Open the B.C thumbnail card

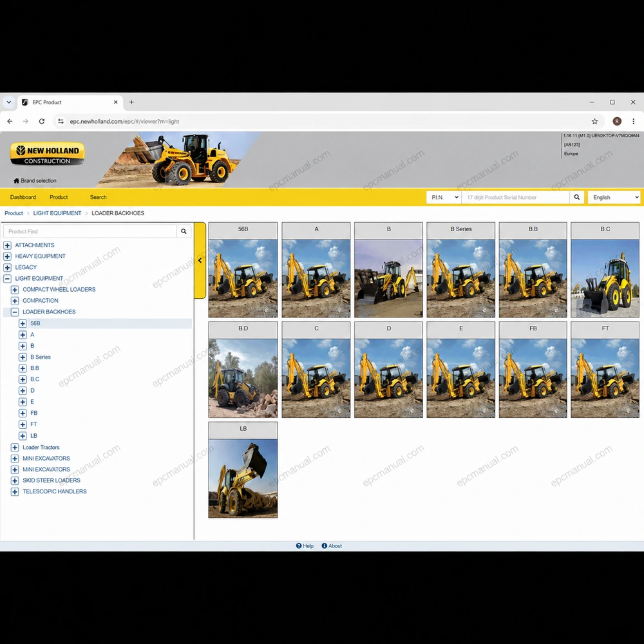click(x=605, y=270)
